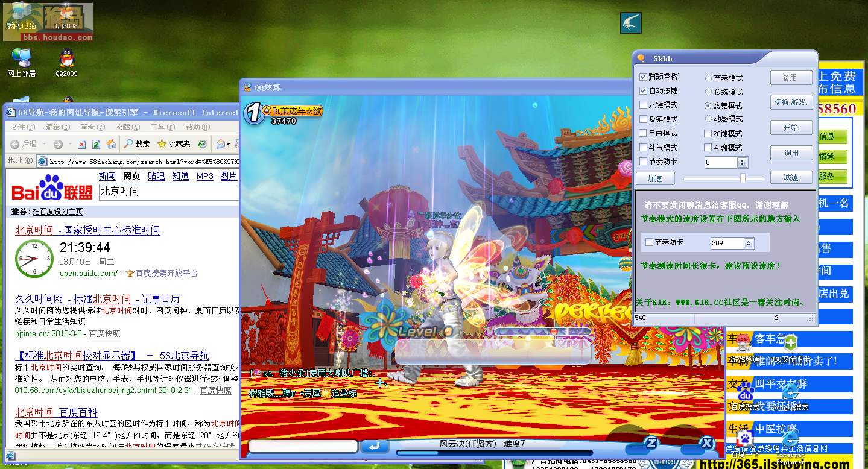This screenshot has height=469, width=868.
Task: Open the 收藏 menu in Internet Explorer
Action: [128, 127]
